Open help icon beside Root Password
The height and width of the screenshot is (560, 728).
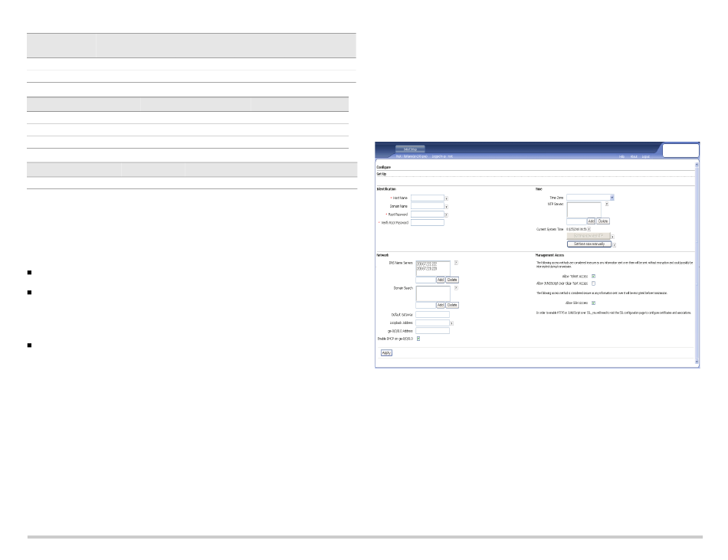click(x=447, y=215)
